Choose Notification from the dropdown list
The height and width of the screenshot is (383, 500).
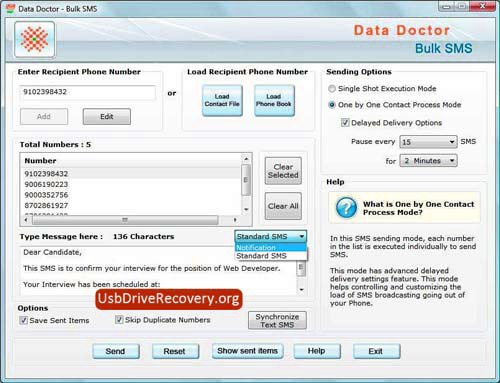pos(270,248)
